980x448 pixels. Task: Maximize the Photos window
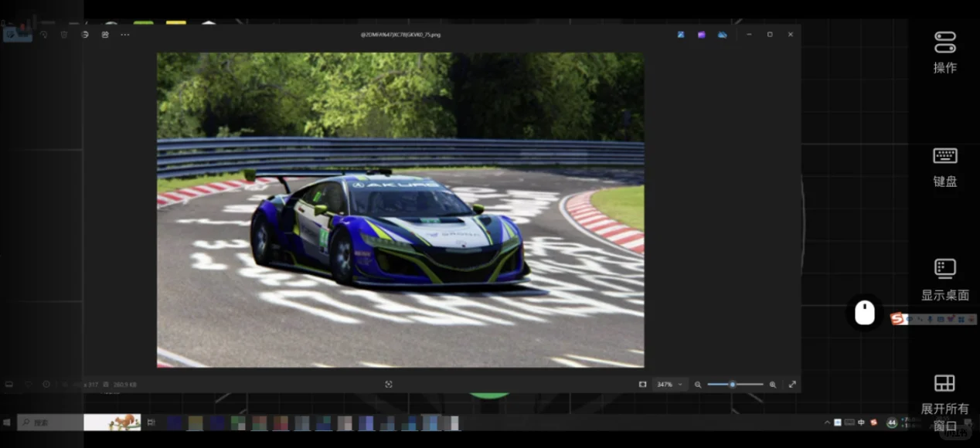click(770, 35)
